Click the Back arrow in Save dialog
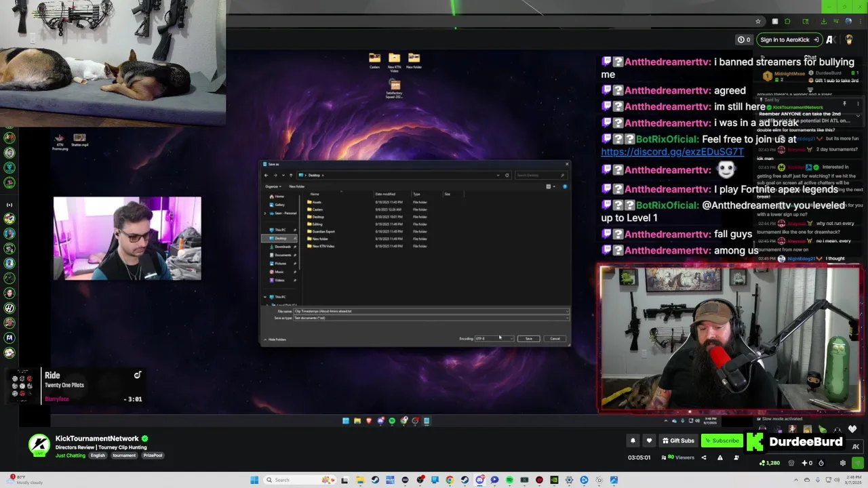This screenshot has height=488, width=868. pos(267,175)
